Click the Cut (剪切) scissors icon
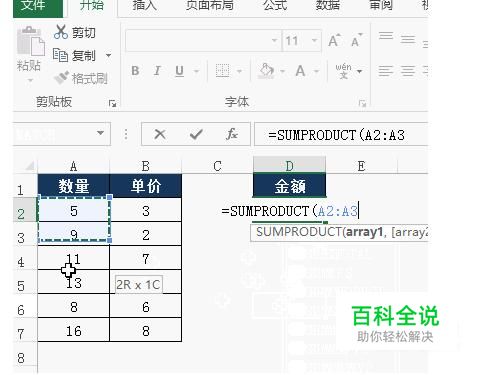The width and height of the screenshot is (482, 375). (x=61, y=32)
